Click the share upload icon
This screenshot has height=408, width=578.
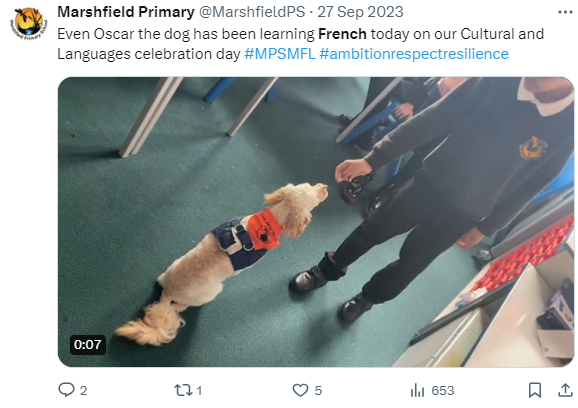coord(565,390)
